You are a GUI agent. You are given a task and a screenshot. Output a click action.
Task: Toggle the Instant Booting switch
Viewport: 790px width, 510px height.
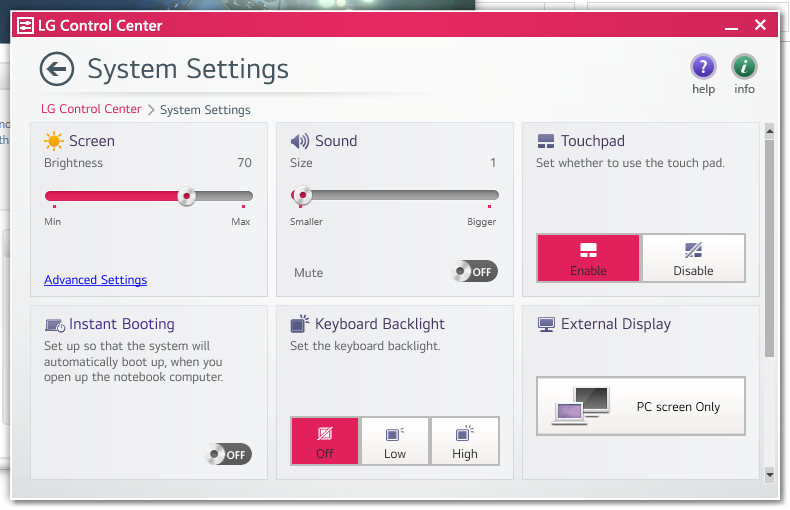228,455
